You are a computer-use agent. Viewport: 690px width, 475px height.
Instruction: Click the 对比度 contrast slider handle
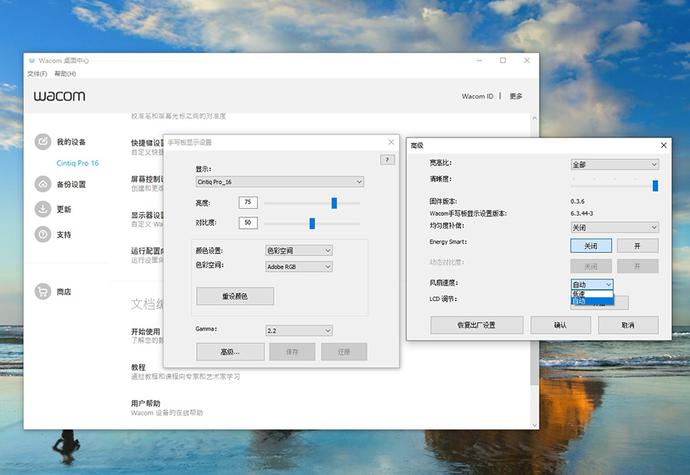[312, 223]
